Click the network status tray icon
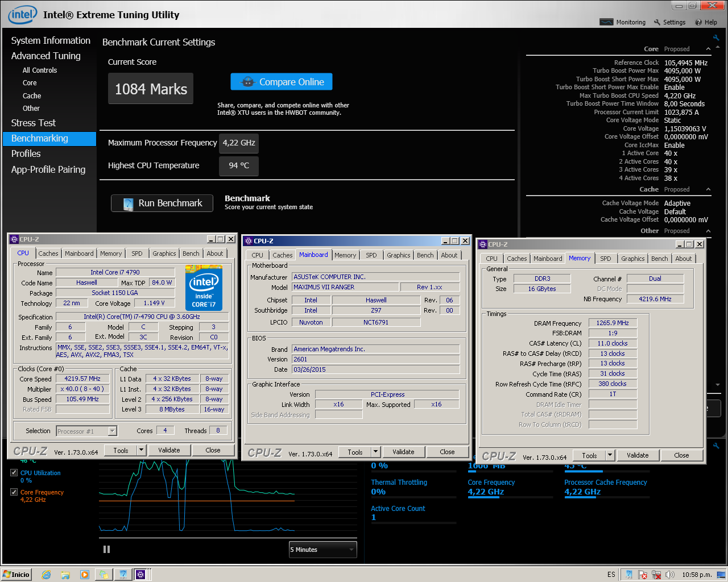 tap(657, 575)
